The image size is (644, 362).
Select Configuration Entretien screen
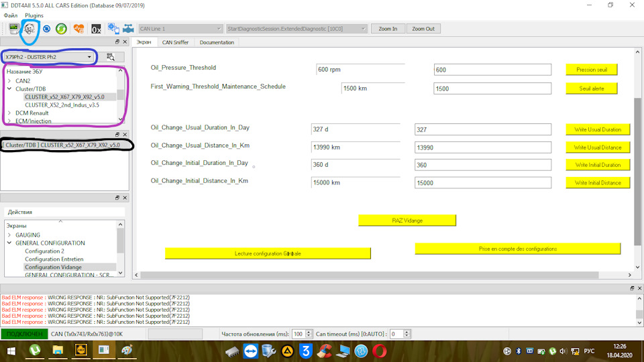pos(54,259)
